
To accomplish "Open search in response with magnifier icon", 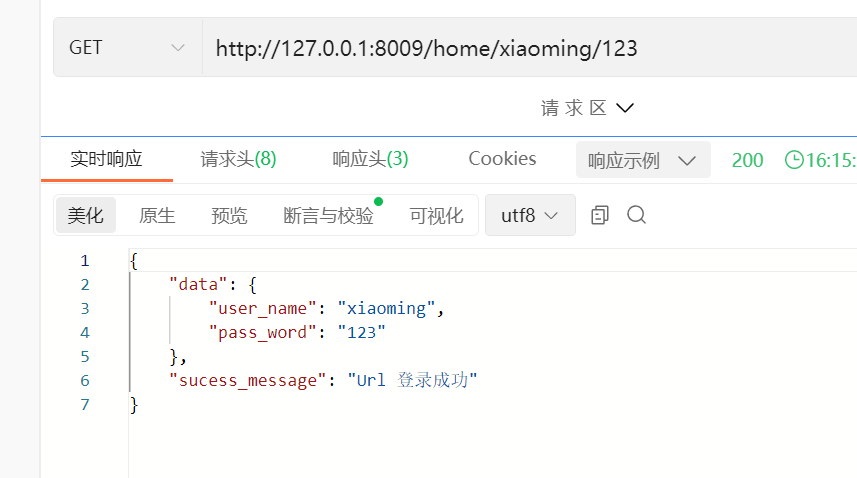I will [x=636, y=215].
